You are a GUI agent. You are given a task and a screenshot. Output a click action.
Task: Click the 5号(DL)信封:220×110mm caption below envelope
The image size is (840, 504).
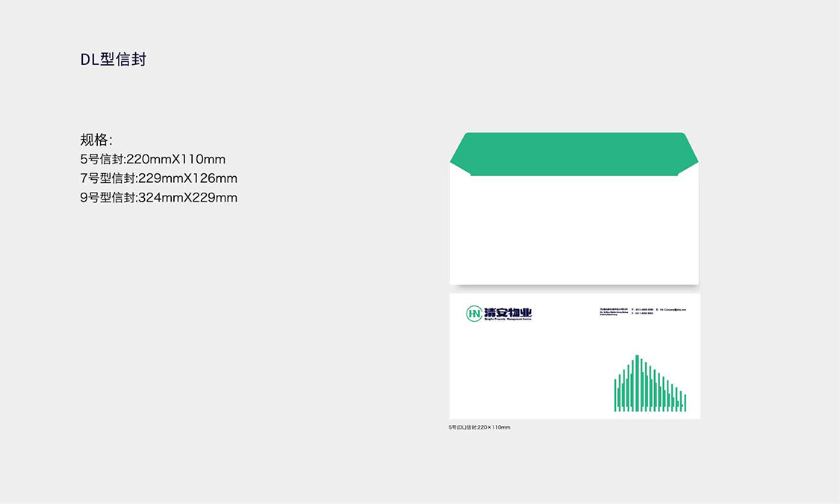479,427
